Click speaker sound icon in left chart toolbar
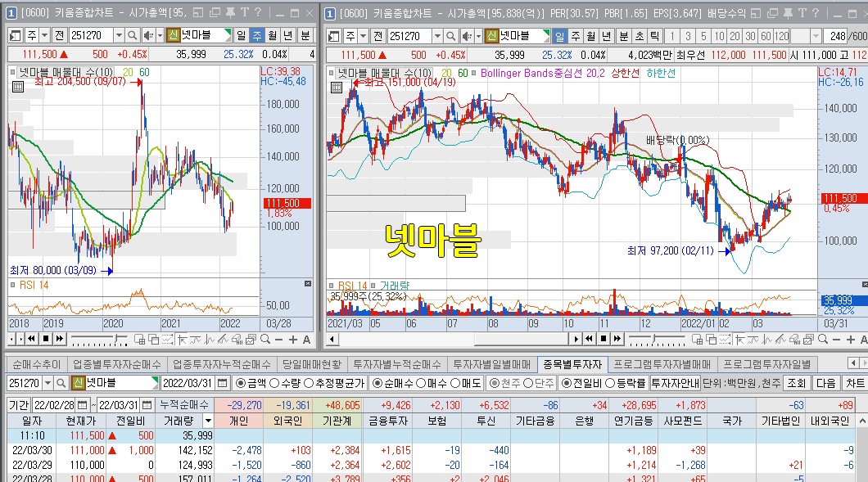868x482 pixels. click(147, 35)
